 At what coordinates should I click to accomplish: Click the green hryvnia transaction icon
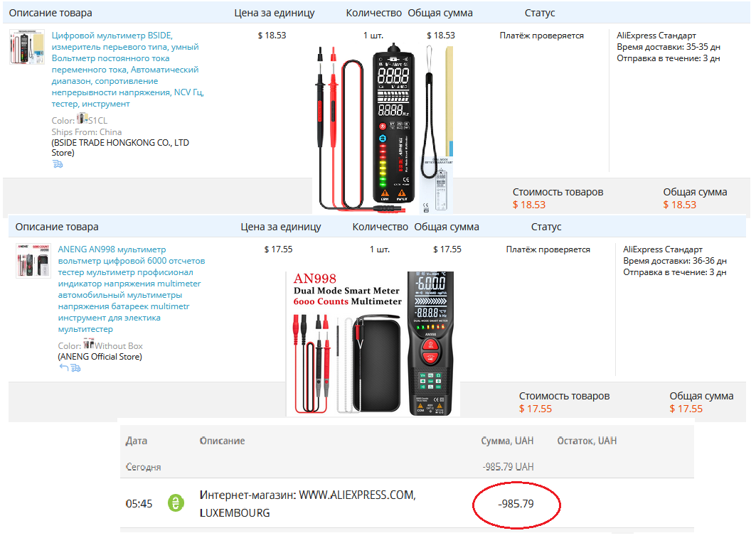(x=176, y=503)
